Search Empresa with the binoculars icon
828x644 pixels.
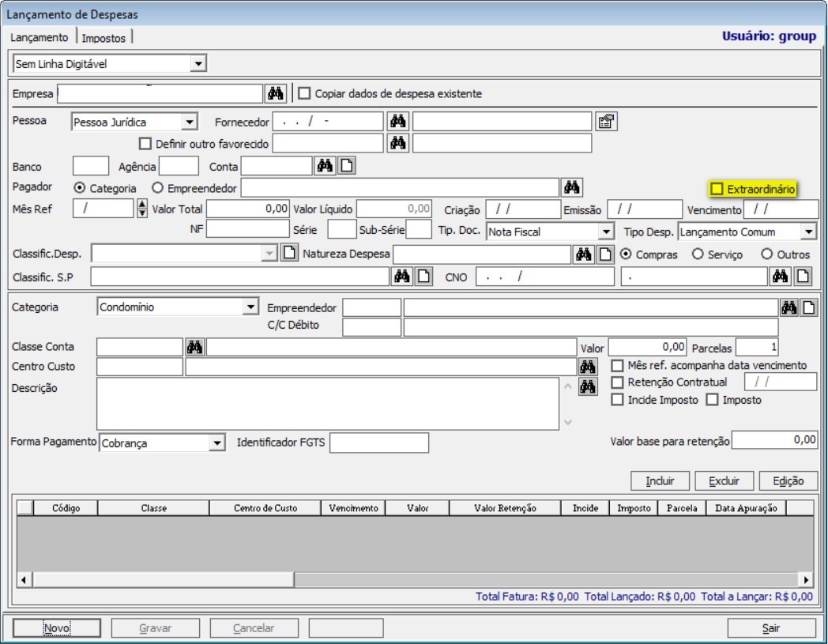[275, 93]
